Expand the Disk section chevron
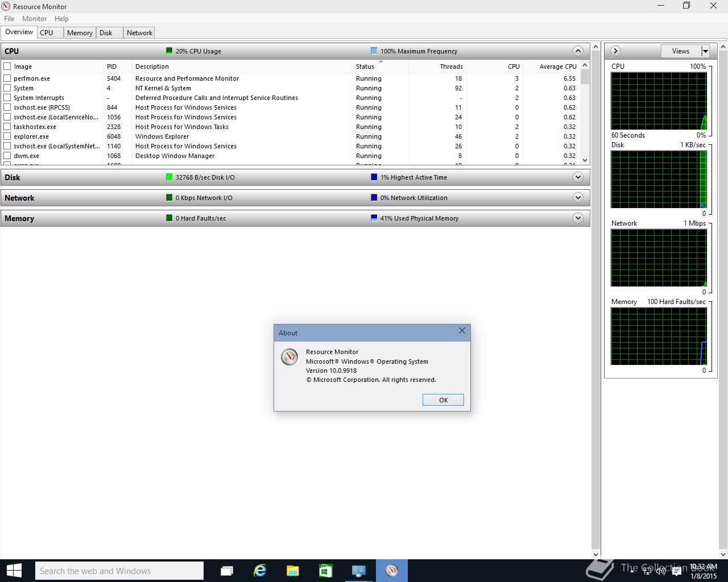Viewport: 728px width, 582px height. pyautogui.click(x=578, y=177)
